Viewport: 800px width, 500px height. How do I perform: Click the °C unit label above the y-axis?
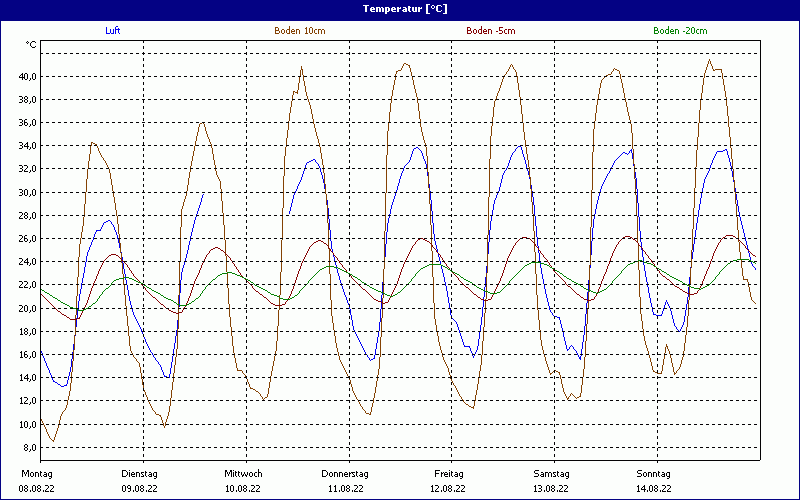click(31, 45)
